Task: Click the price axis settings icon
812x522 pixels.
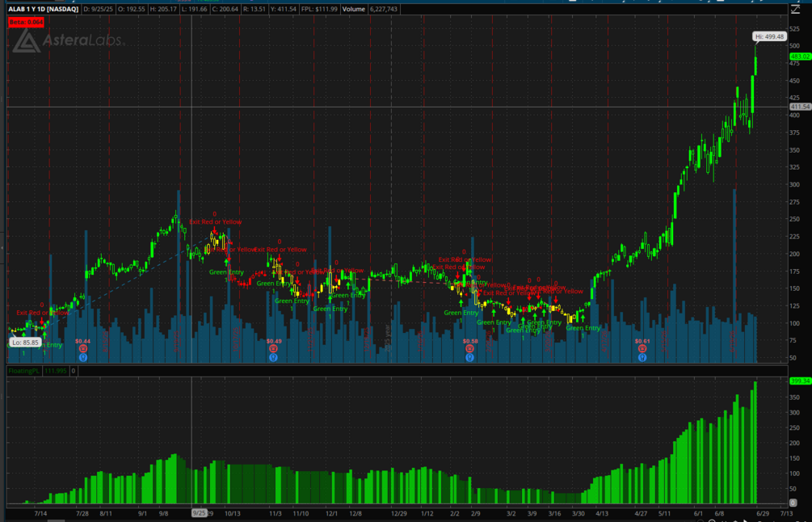Action: pyautogui.click(x=795, y=10)
